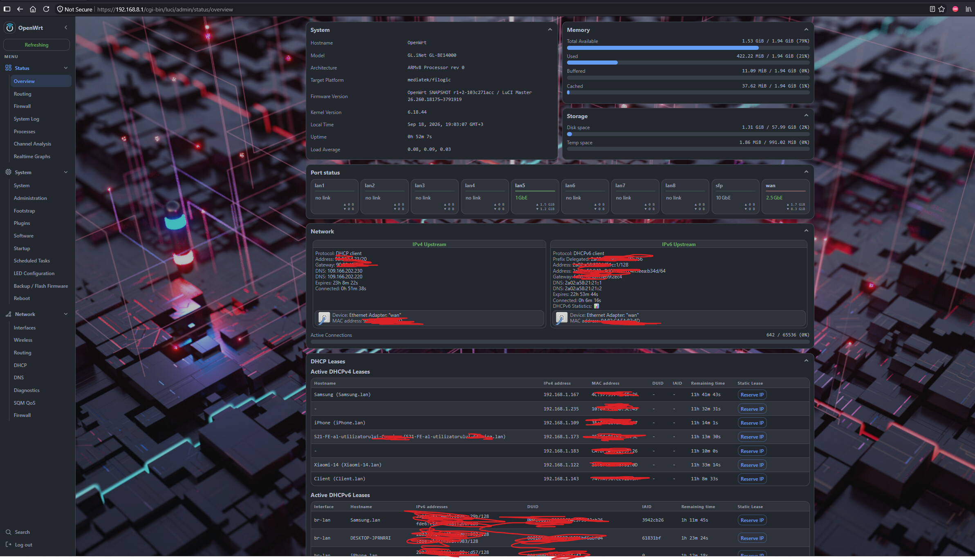Click the Search icon in sidebar
975x560 pixels.
pos(8,532)
